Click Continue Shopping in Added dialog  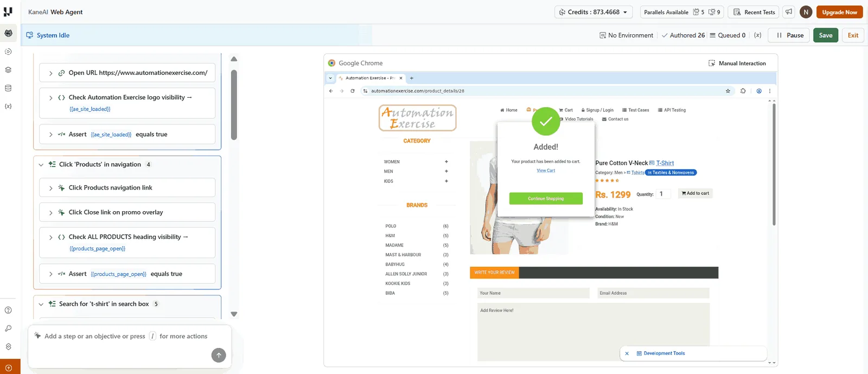(x=546, y=199)
